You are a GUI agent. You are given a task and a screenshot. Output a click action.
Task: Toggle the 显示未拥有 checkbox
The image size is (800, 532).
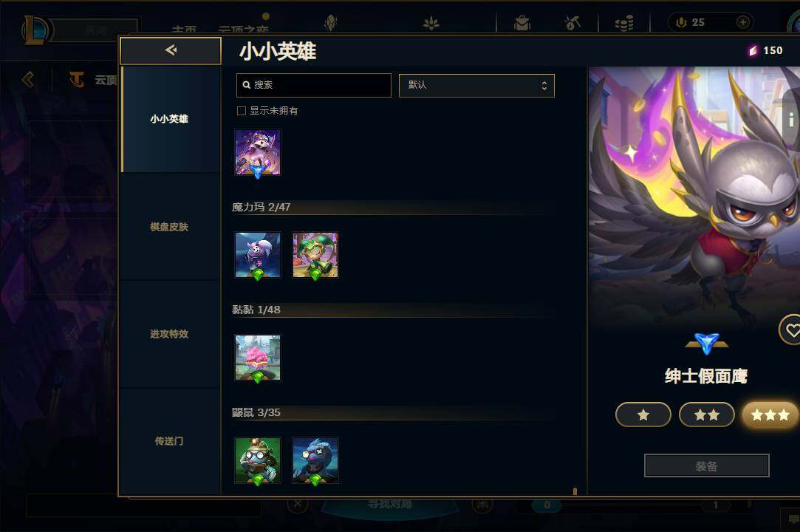[x=242, y=111]
